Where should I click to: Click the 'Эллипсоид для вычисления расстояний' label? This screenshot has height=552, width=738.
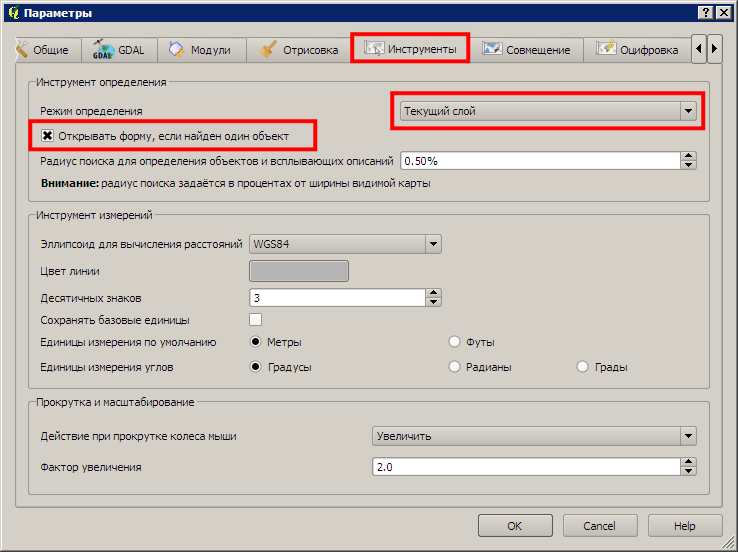click(x=141, y=244)
